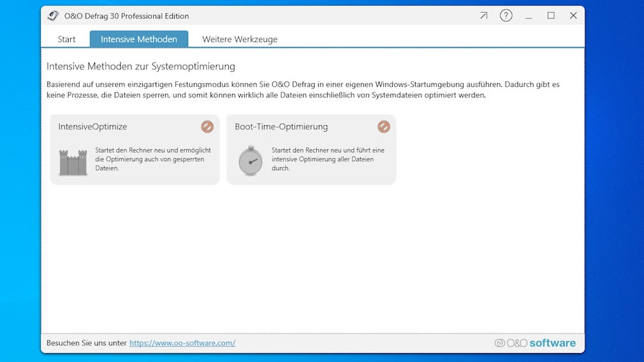Viewport: 644px width, 362px height.
Task: Open the oo-software.com link
Action: click(x=182, y=343)
